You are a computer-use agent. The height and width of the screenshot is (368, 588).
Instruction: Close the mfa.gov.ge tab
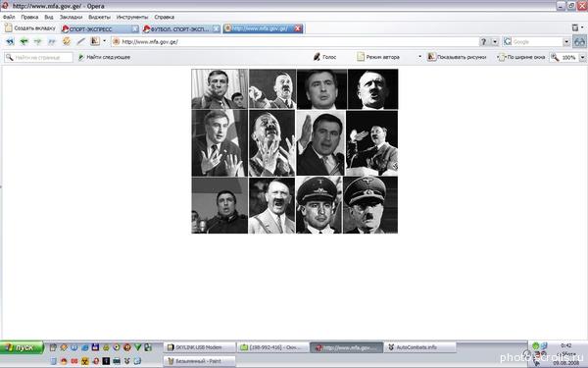pyautogui.click(x=298, y=28)
